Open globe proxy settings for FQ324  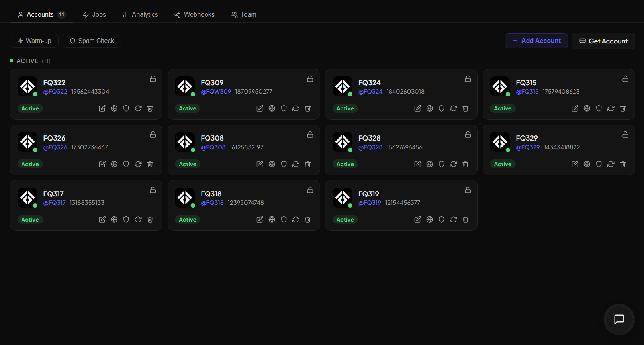(x=430, y=108)
